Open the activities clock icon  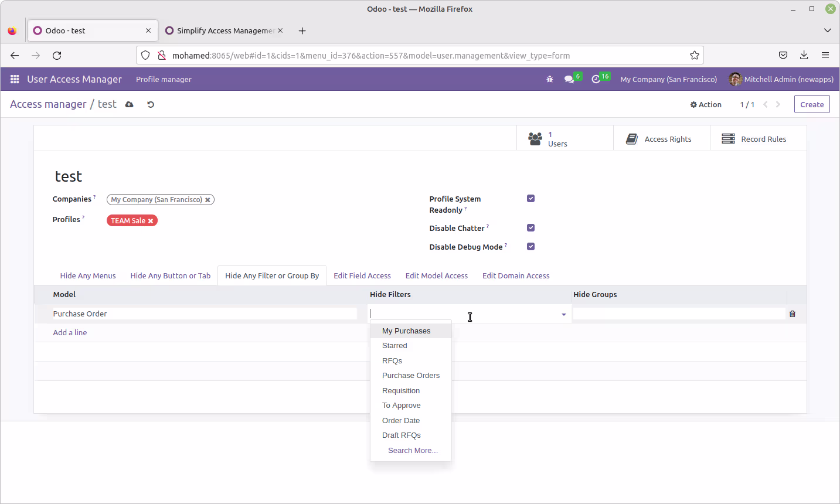(x=596, y=79)
